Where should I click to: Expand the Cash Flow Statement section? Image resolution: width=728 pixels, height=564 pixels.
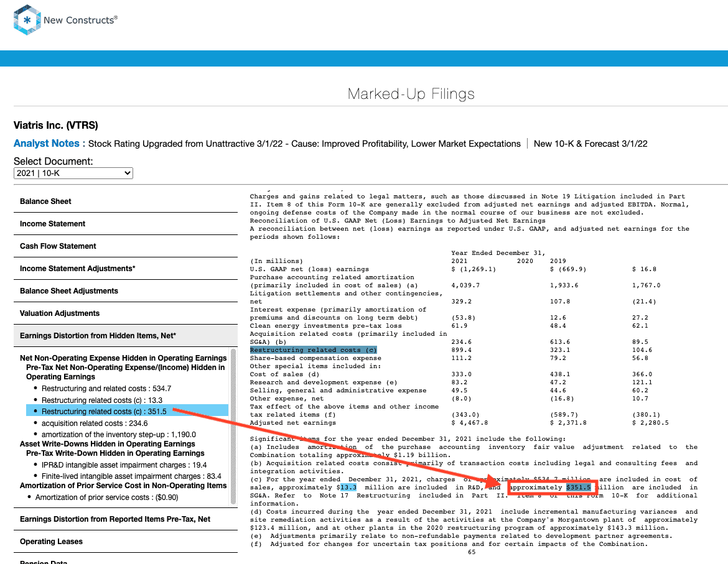pos(125,246)
